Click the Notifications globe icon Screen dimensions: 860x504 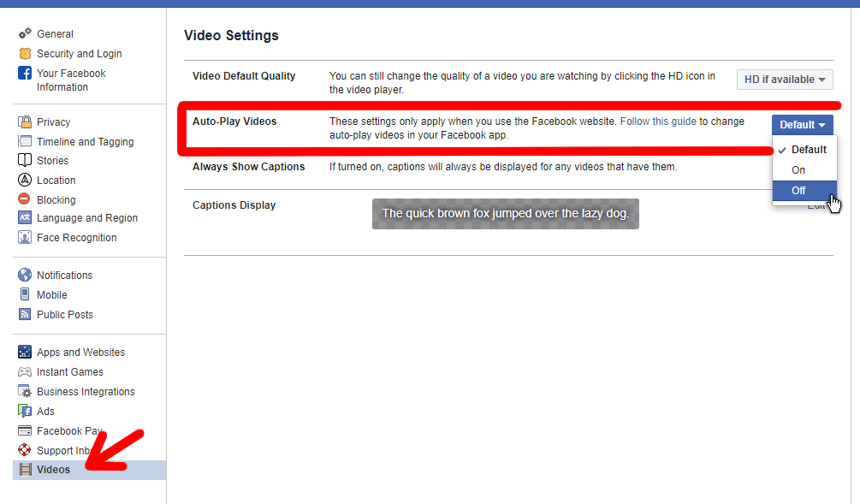pos(25,275)
